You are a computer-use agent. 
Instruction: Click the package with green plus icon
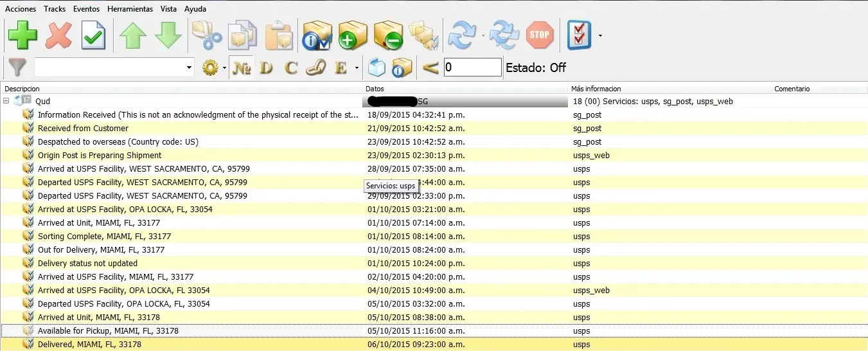353,35
